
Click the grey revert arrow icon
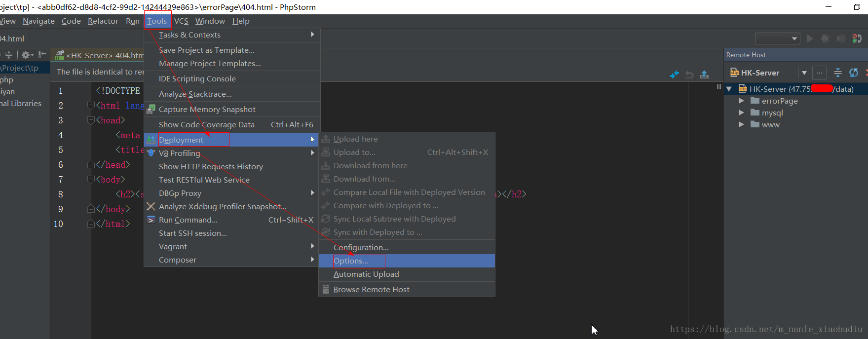coord(689,75)
